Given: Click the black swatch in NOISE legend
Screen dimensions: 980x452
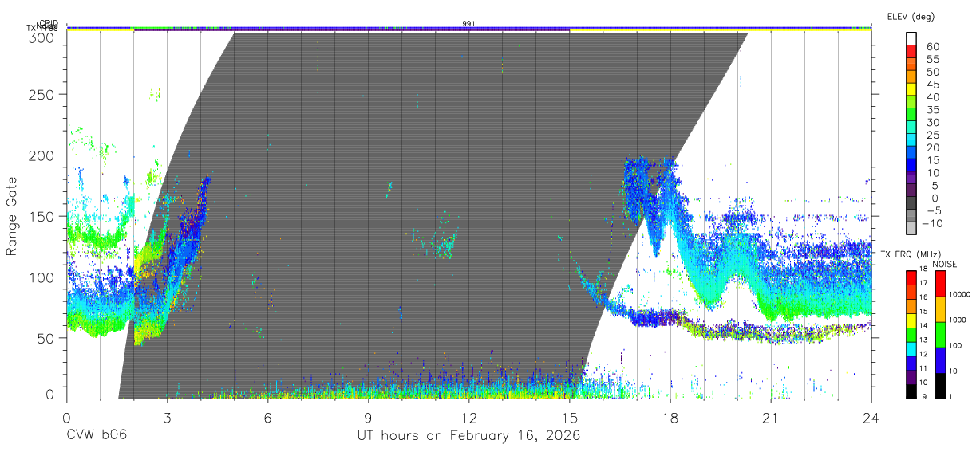Looking at the screenshot, I should tap(940, 384).
